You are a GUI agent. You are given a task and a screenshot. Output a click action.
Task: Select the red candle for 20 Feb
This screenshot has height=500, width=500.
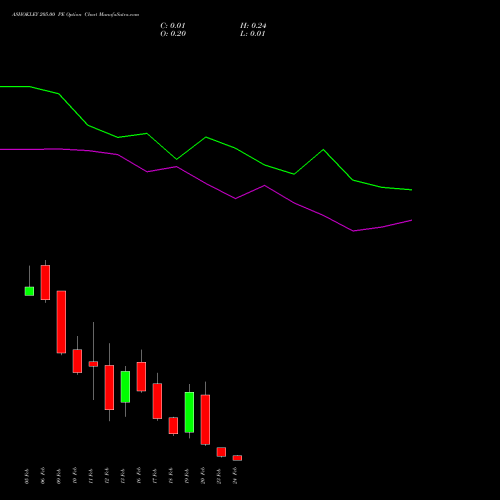tap(205, 420)
